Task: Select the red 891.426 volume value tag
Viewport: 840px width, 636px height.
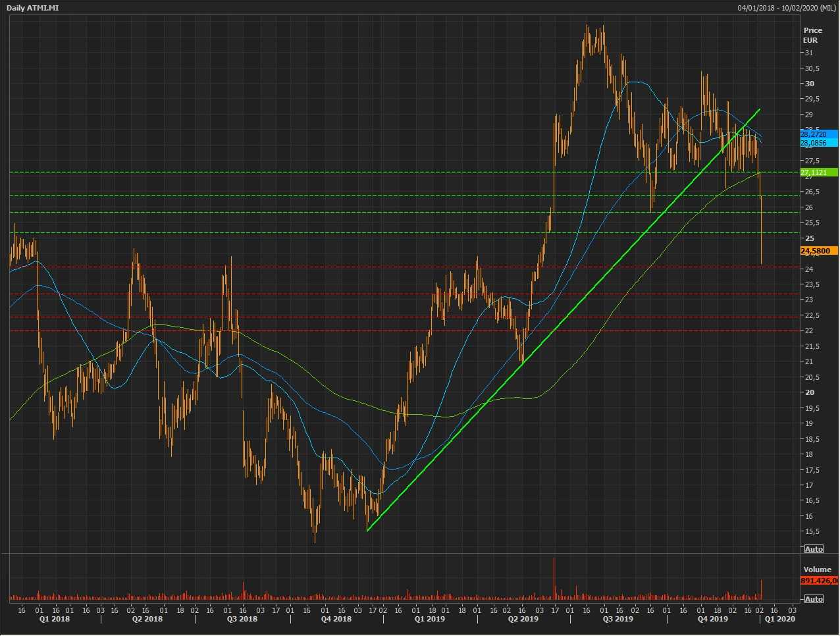Action: coord(819,581)
